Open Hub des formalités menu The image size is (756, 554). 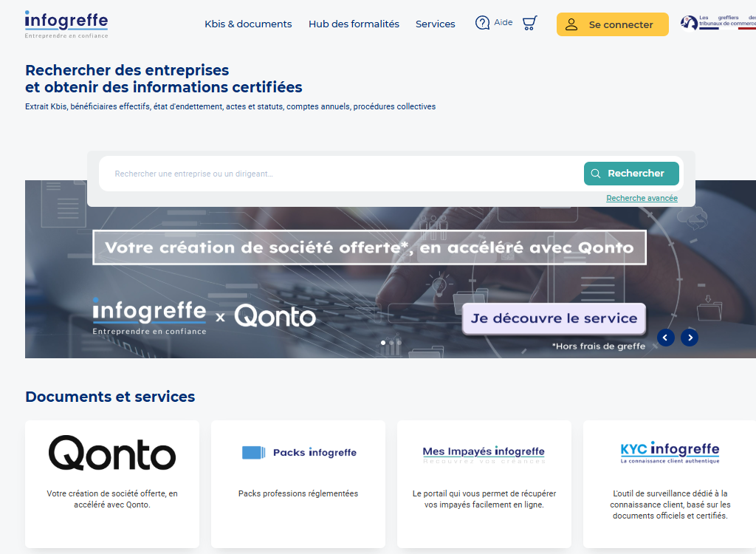tap(354, 24)
